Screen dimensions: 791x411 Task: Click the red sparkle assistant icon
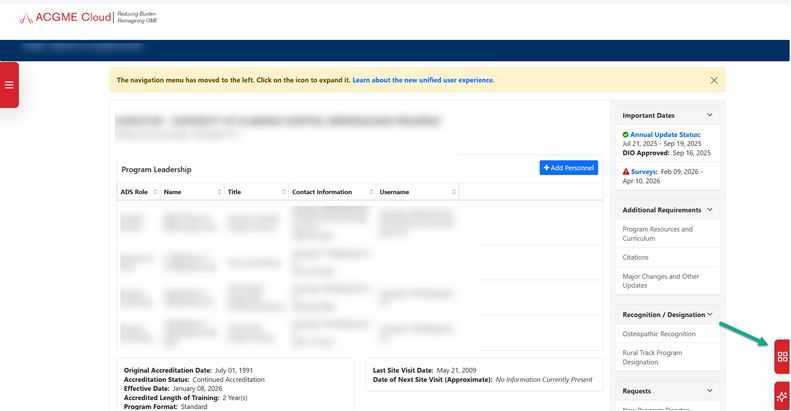coord(782,396)
